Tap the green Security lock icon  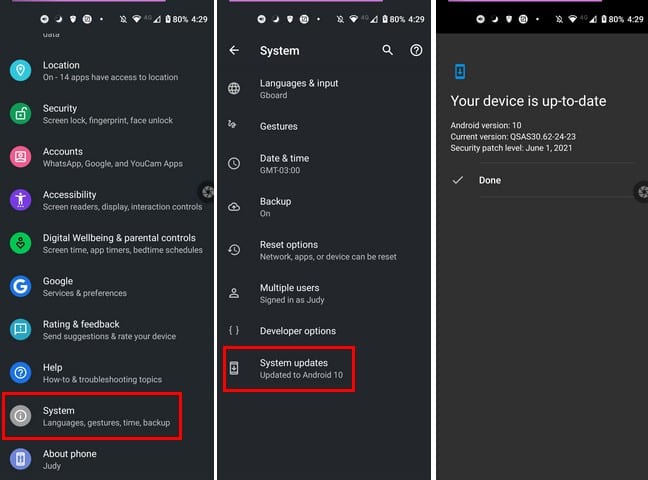[20, 114]
